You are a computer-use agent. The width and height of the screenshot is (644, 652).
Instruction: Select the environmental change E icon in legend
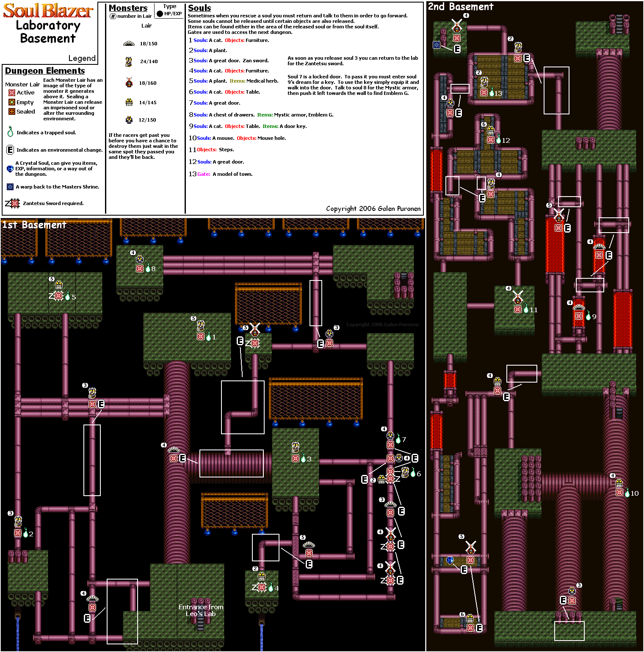pos(10,150)
